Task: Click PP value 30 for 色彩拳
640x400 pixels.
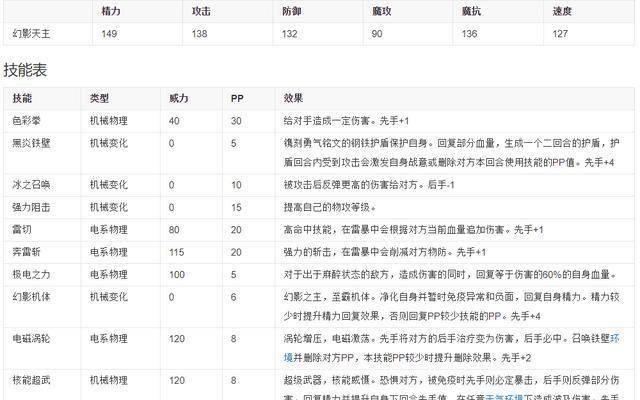Action: click(236, 121)
